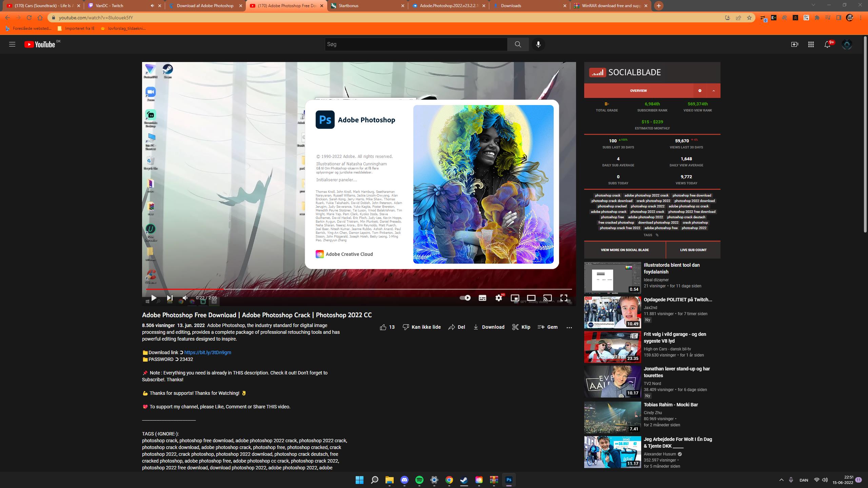The image size is (868, 488).
Task: Collapse the Social Blade overview chevron
Action: 713,91
